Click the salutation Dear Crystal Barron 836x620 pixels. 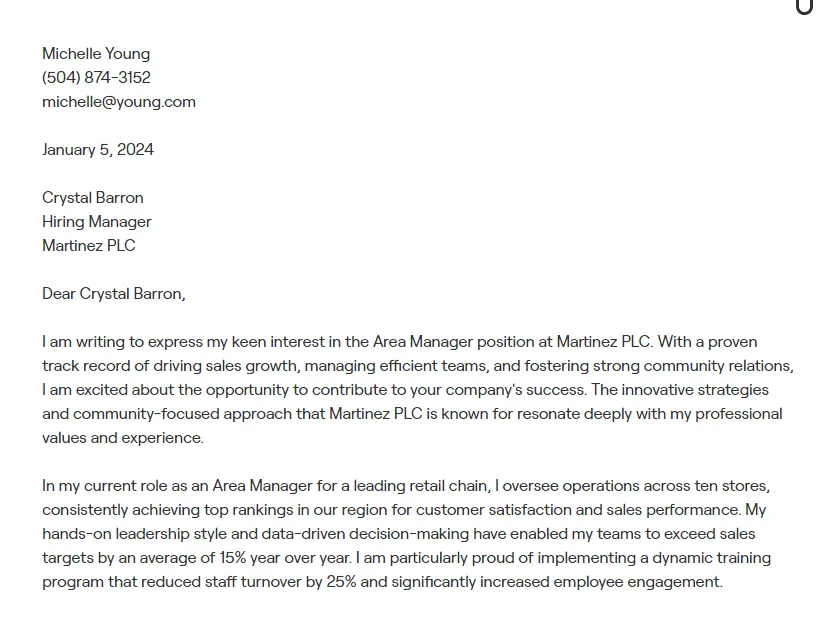tap(114, 294)
